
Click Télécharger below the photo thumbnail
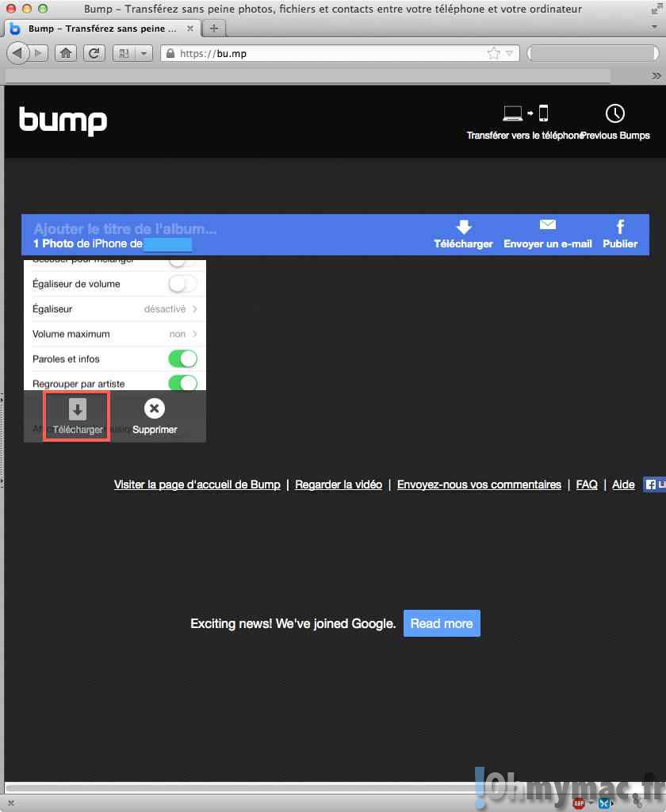coord(77,416)
